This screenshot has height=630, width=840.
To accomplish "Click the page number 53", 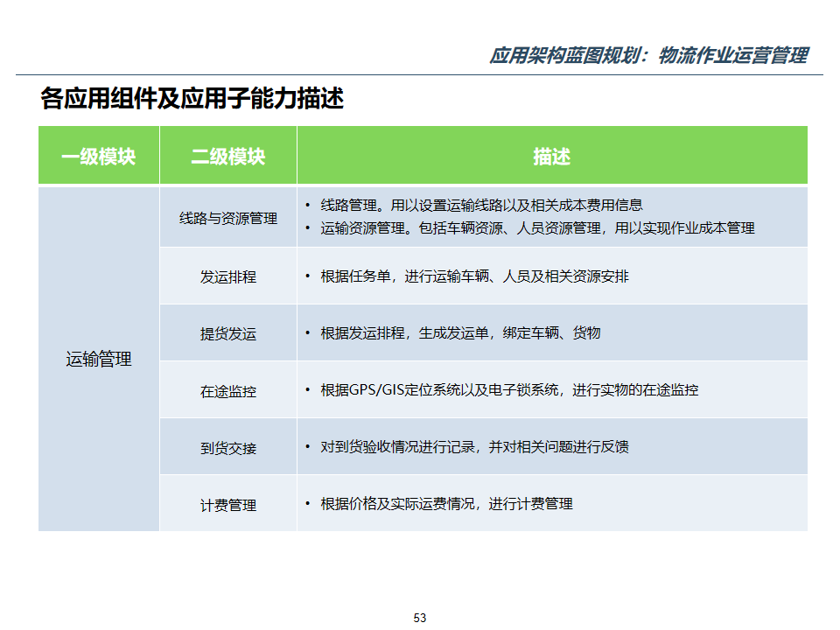I will tap(420, 618).
